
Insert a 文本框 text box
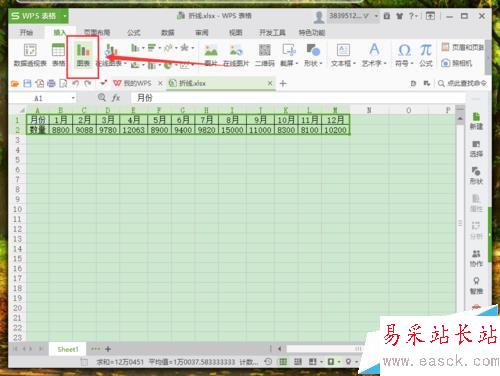(343, 55)
